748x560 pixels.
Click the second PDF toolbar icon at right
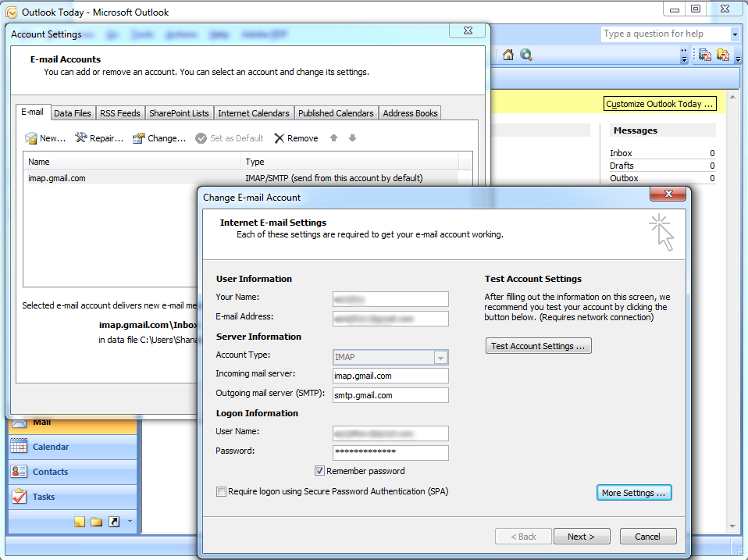(x=723, y=55)
